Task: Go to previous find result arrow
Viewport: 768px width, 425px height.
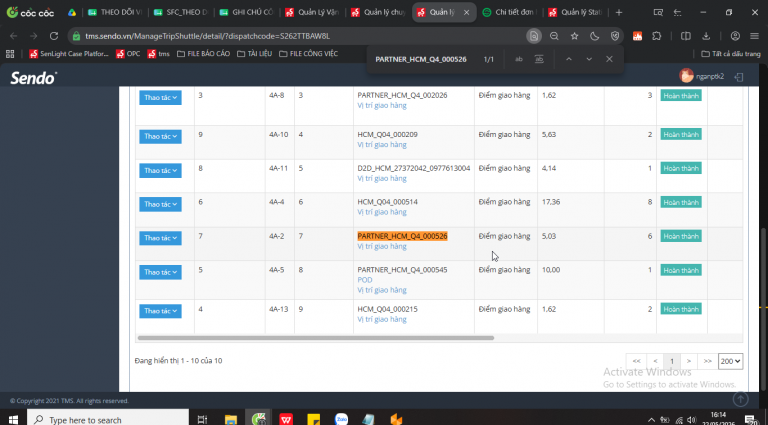Action: click(x=569, y=59)
